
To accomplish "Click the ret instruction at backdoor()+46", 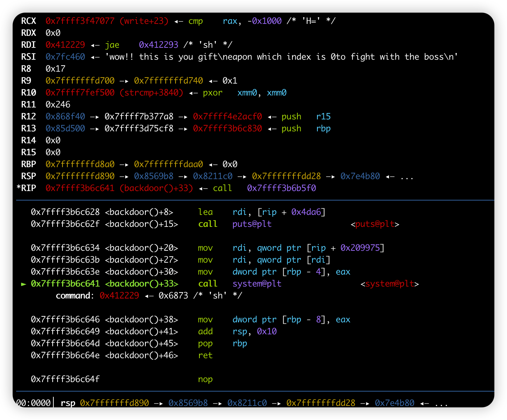I will coord(205,355).
